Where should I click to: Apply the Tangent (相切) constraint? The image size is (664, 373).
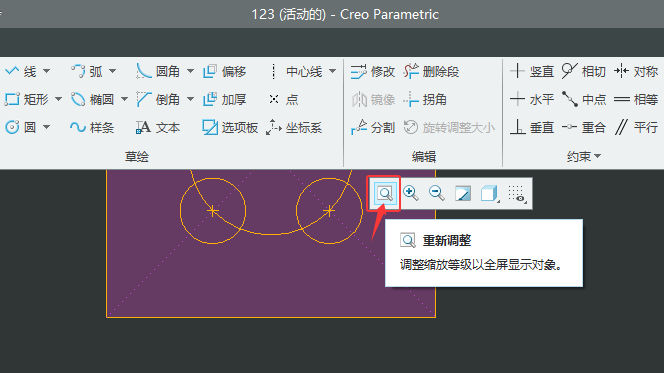[x=584, y=72]
